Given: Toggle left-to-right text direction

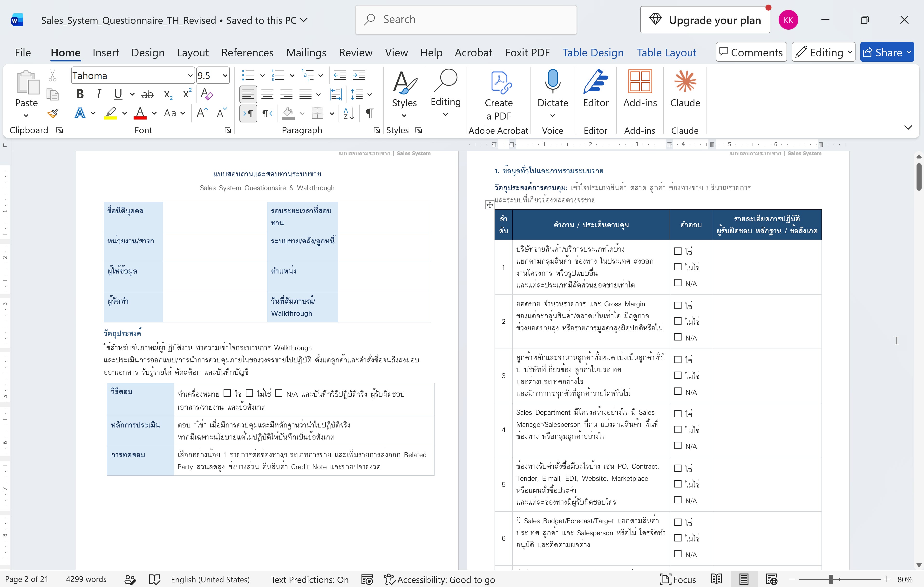Looking at the screenshot, I should [x=248, y=113].
